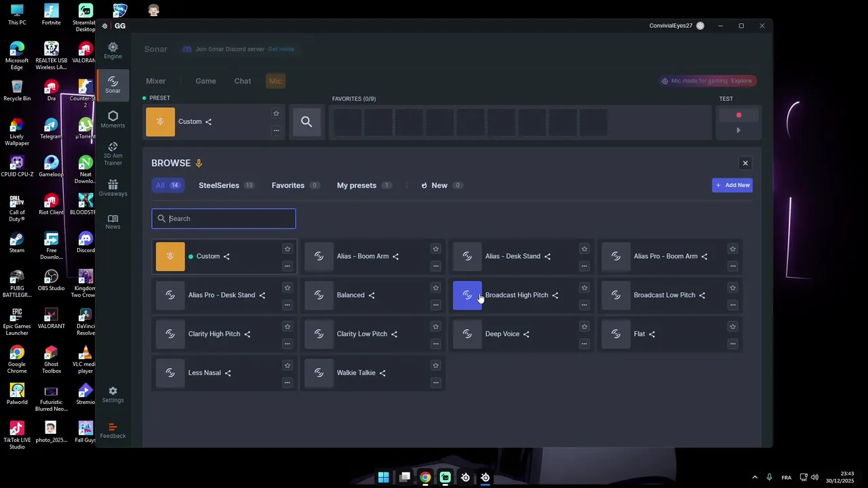Screen dimensions: 868x488
Task: Show My presets filter
Action: (365, 186)
